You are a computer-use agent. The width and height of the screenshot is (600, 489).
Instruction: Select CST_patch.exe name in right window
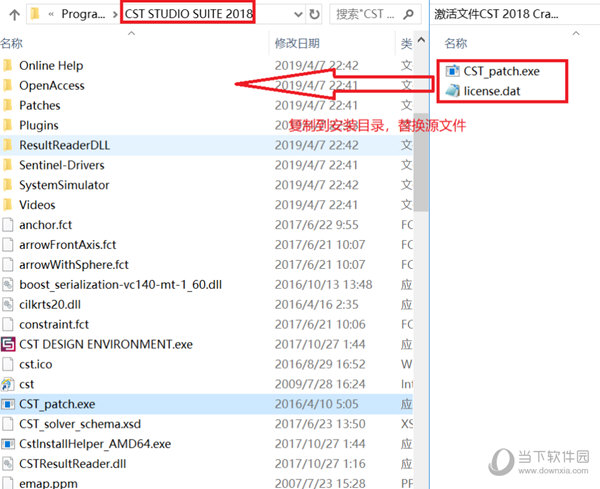pos(501,71)
